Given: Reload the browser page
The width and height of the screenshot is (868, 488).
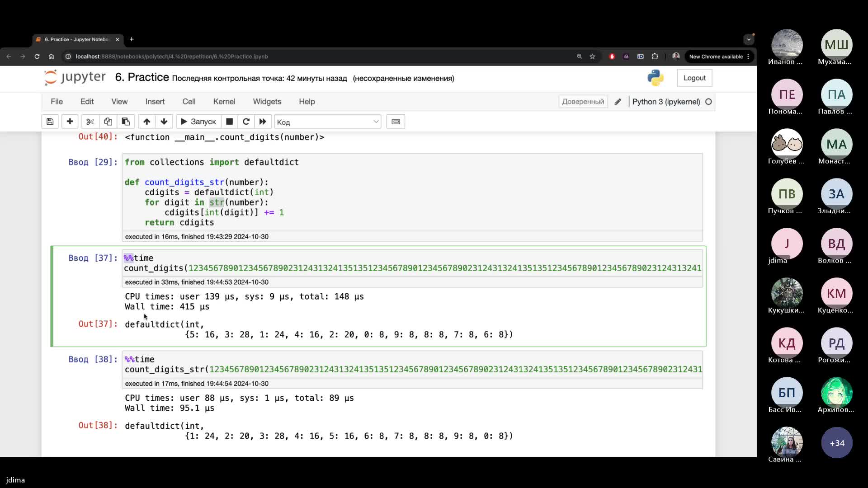Looking at the screenshot, I should 37,56.
